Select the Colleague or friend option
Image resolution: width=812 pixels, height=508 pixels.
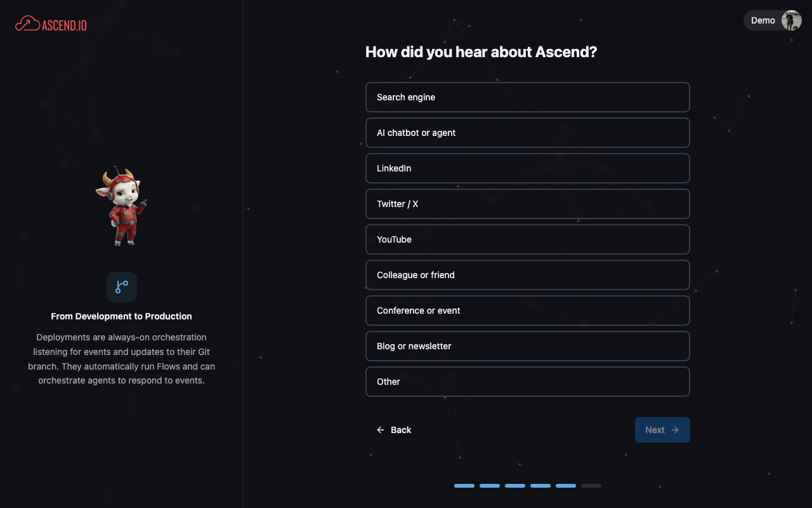click(x=528, y=275)
